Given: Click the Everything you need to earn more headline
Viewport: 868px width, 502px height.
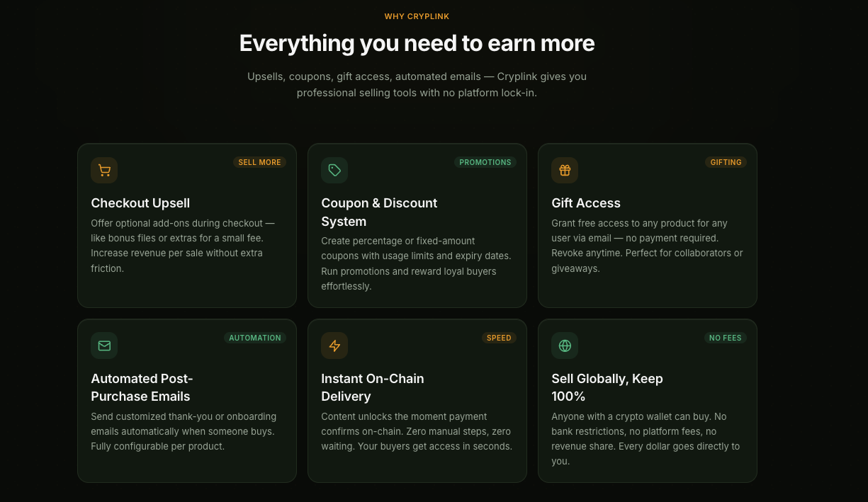Looking at the screenshot, I should click(x=417, y=43).
